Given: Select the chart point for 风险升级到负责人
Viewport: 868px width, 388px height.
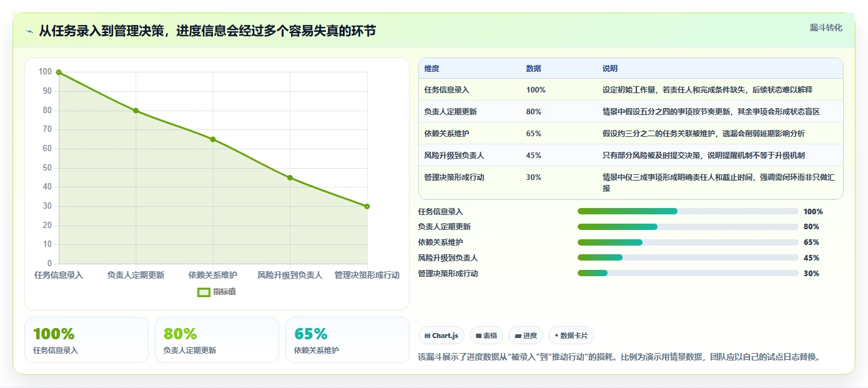Looking at the screenshot, I should click(x=290, y=177).
